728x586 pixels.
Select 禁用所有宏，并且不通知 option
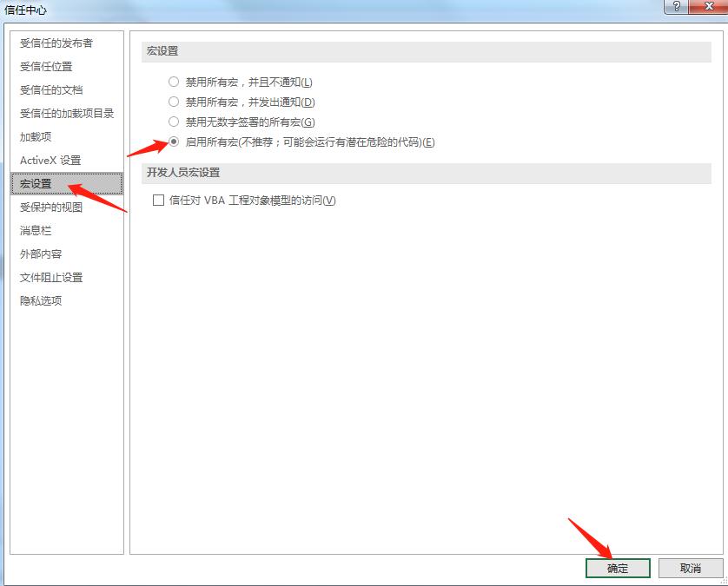175,82
